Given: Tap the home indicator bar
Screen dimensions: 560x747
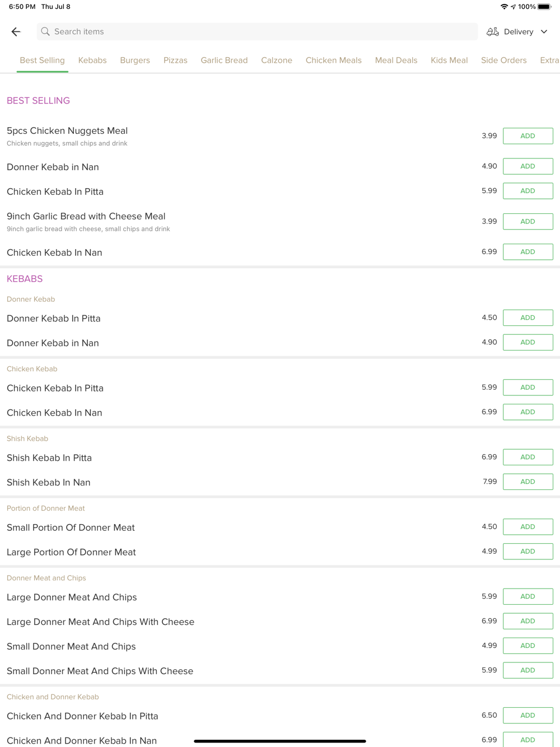Looking at the screenshot, I should pos(280,741).
